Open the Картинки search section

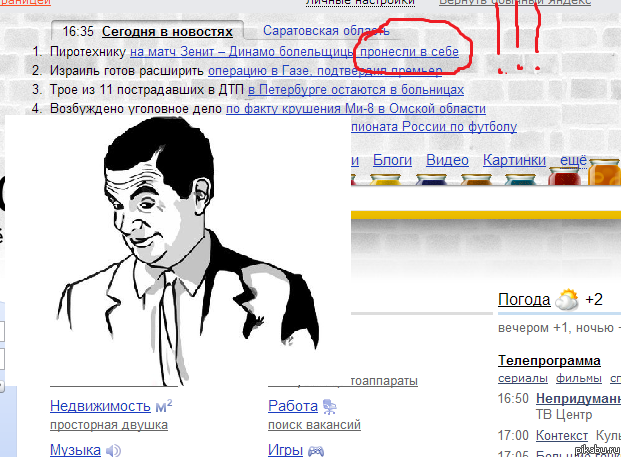514,160
